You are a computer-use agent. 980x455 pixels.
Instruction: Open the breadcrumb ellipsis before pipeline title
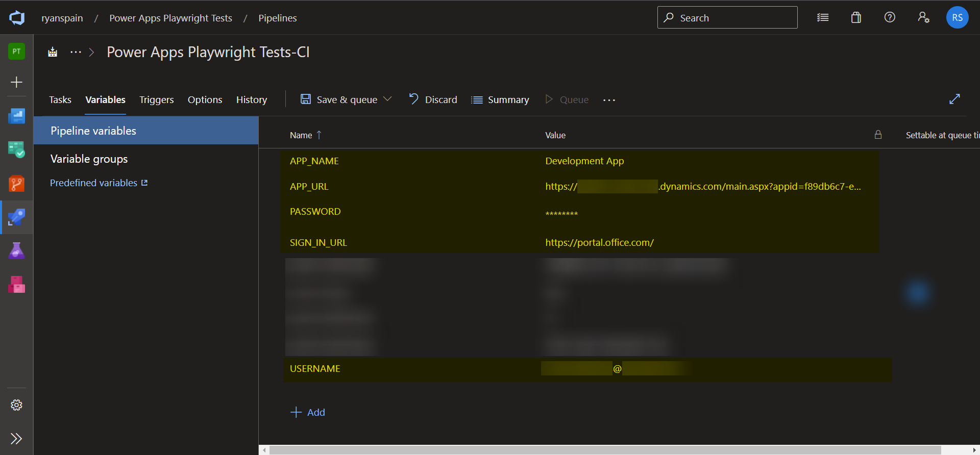click(76, 52)
